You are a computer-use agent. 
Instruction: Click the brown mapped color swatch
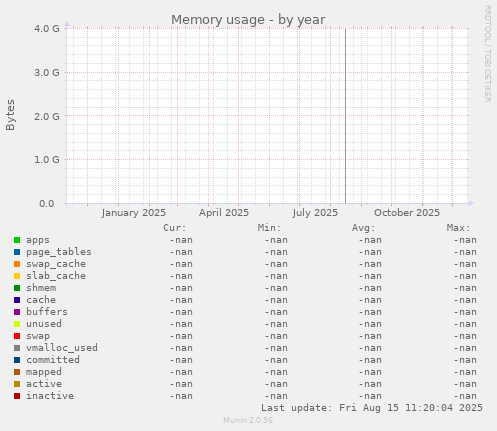click(x=17, y=372)
